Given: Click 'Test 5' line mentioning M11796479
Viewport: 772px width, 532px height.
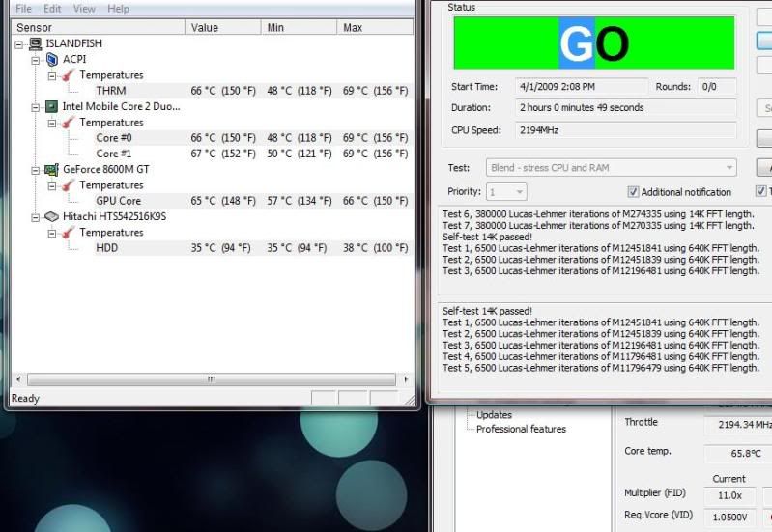Looking at the screenshot, I should [601, 368].
